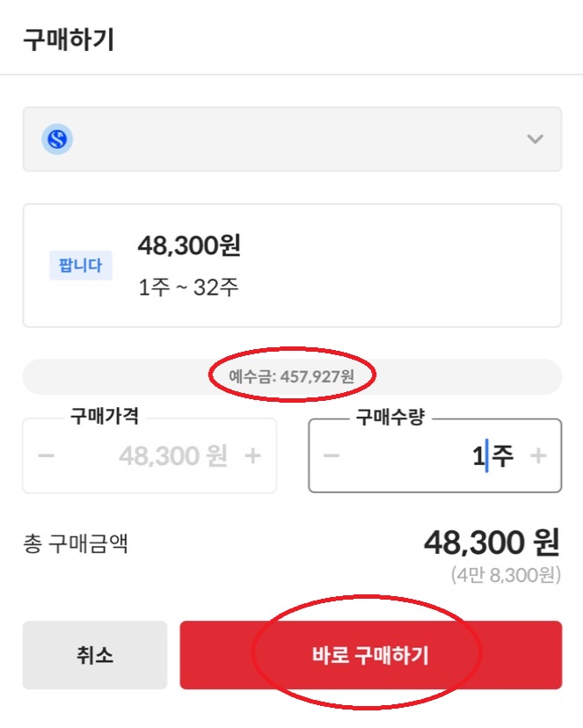The height and width of the screenshot is (728, 583).
Task: Click the 구매가격 field label
Action: pos(105,416)
